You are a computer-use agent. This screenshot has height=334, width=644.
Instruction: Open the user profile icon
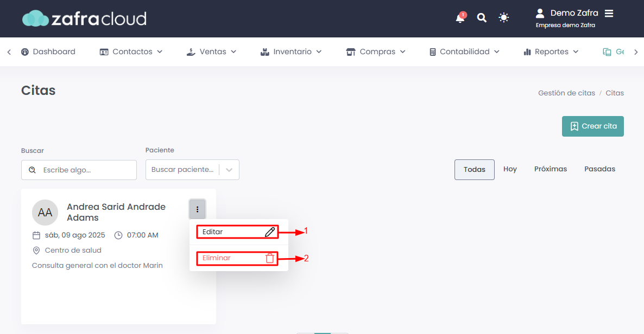540,13
